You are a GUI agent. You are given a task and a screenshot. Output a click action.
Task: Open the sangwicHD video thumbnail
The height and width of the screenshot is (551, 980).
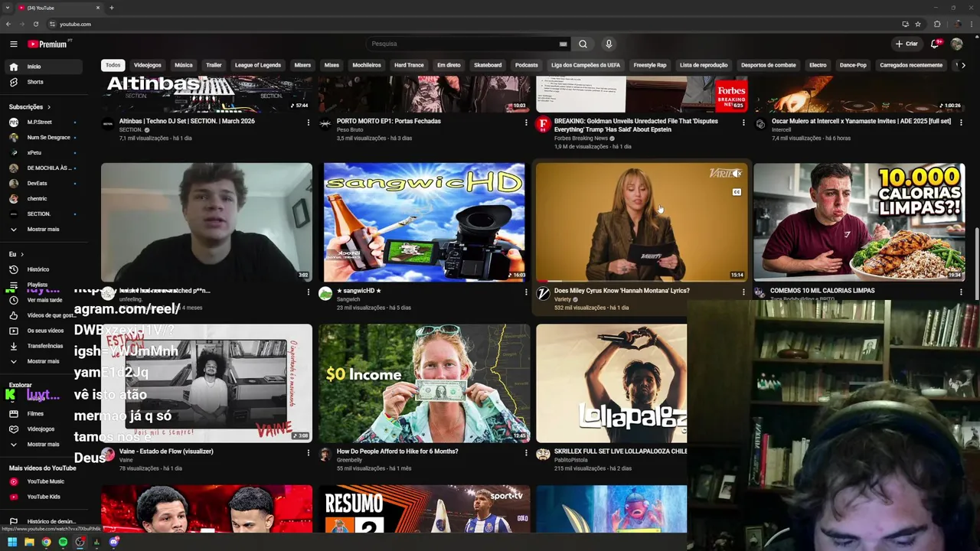pyautogui.click(x=424, y=222)
